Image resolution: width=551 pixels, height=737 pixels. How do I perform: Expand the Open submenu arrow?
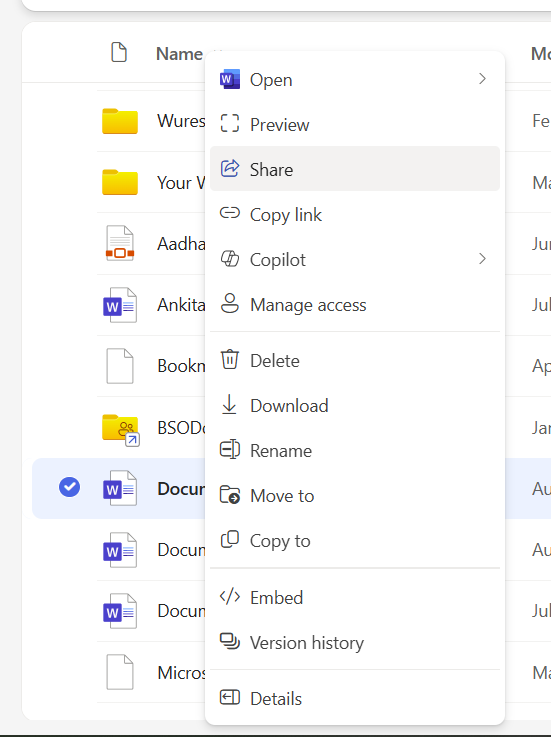(x=482, y=78)
